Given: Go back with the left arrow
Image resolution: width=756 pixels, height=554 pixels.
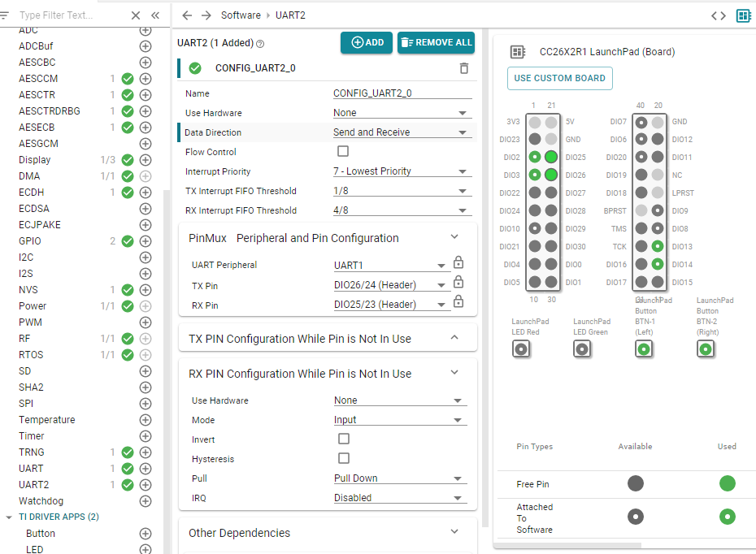Looking at the screenshot, I should tap(187, 15).
